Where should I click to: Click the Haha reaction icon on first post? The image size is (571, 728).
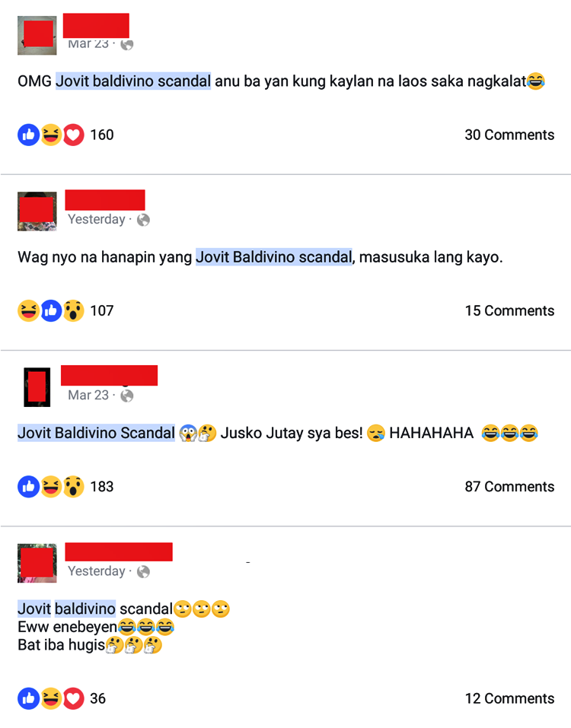tap(51, 135)
